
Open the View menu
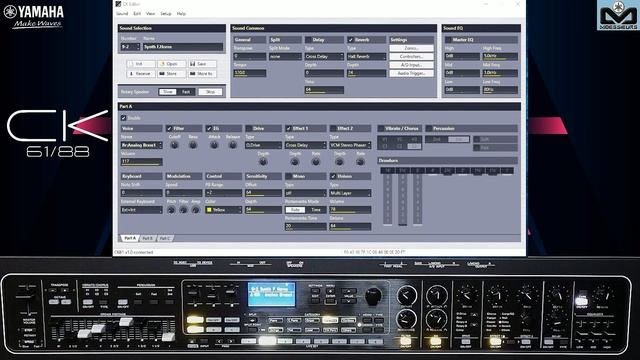150,14
